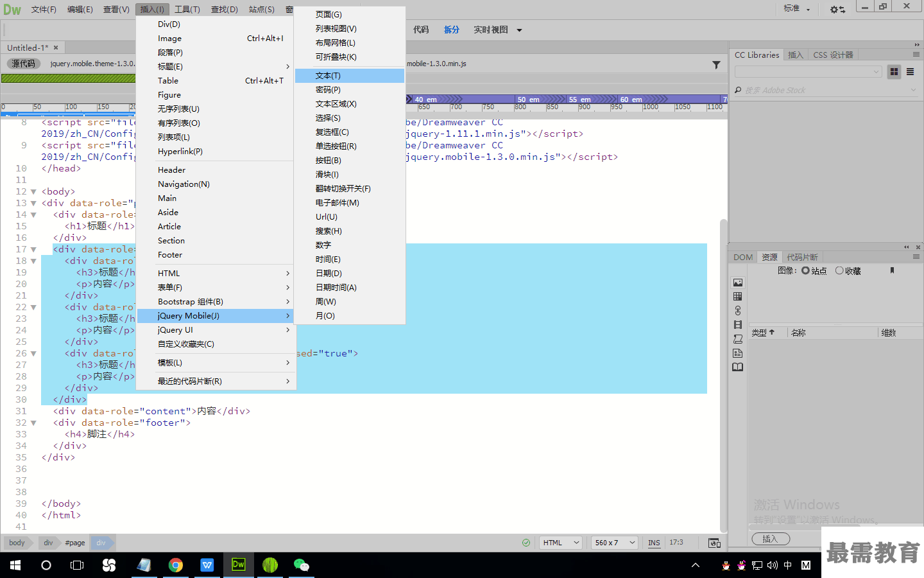Collapse code fold at line 22
Image resolution: width=924 pixels, height=578 pixels.
click(33, 307)
